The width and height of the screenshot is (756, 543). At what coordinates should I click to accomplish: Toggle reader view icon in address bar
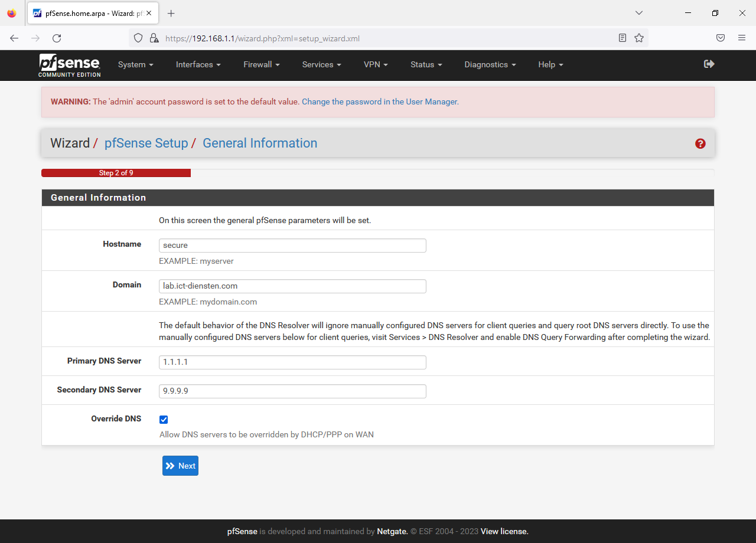[623, 38]
